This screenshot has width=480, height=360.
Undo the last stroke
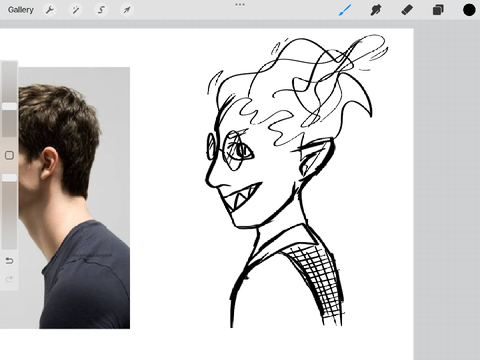tap(9, 260)
